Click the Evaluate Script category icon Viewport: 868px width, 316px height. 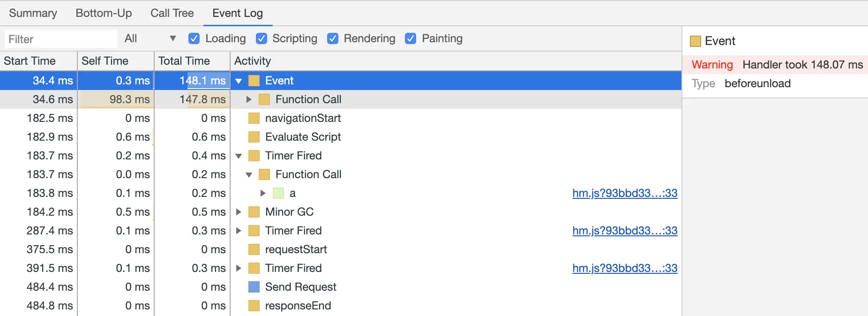(x=254, y=137)
